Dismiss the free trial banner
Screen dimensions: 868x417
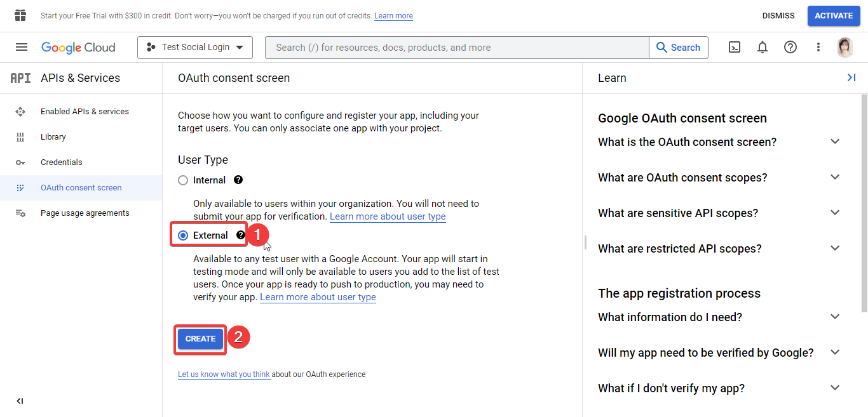tap(778, 16)
